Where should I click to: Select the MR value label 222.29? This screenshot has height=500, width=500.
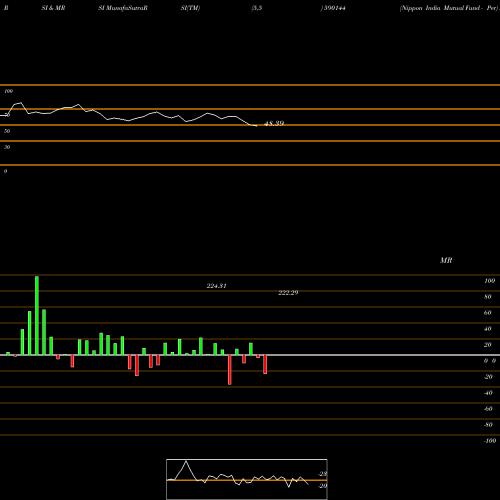(x=288, y=293)
